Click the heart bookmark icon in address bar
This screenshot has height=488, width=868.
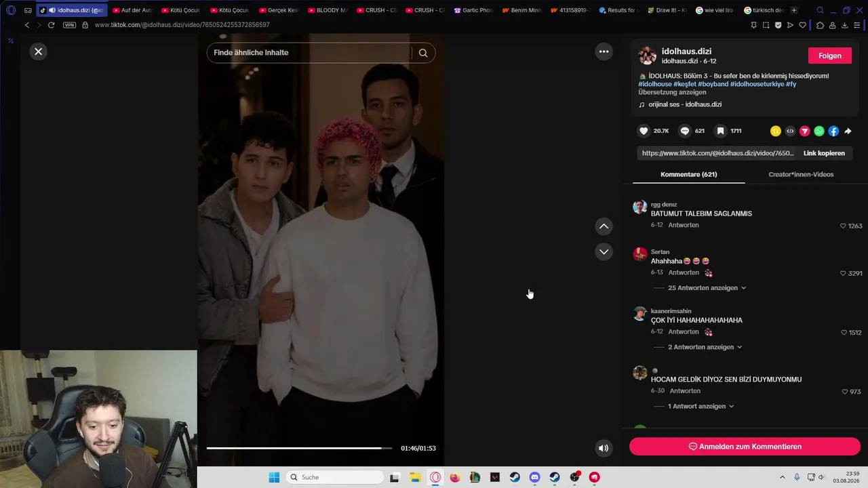pos(803,25)
